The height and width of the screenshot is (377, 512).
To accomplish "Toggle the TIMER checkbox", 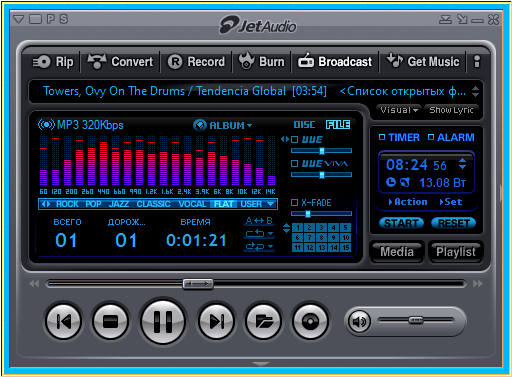I will pos(382,137).
